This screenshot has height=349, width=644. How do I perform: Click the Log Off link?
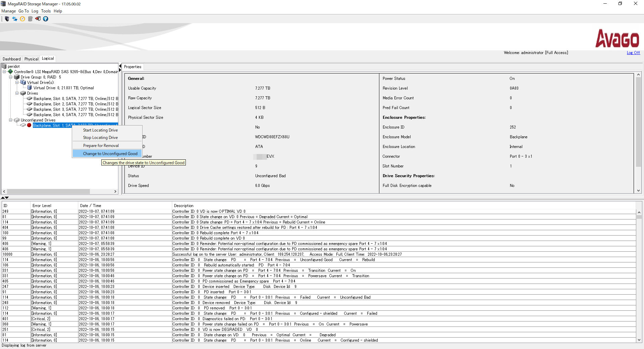(633, 53)
